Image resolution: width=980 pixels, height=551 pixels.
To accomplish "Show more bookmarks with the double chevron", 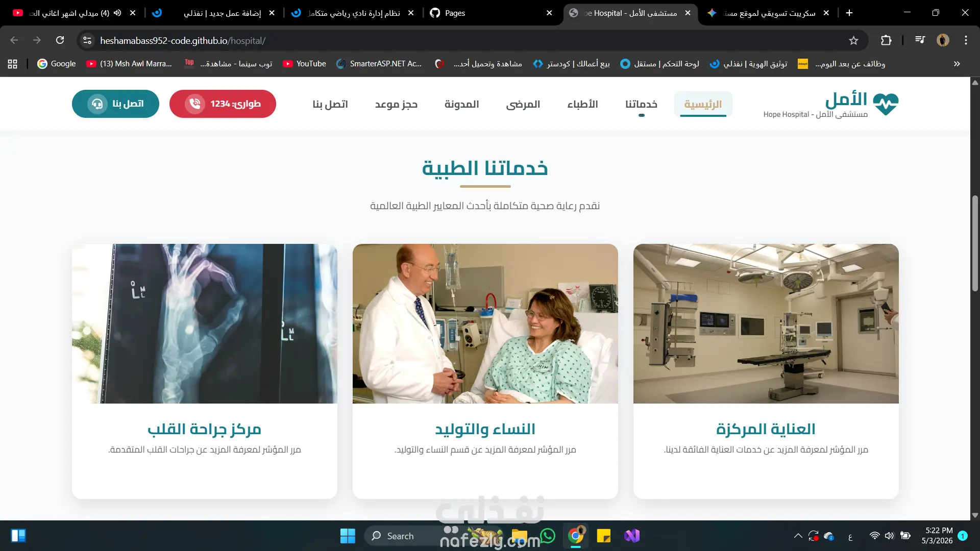I will coord(957,64).
